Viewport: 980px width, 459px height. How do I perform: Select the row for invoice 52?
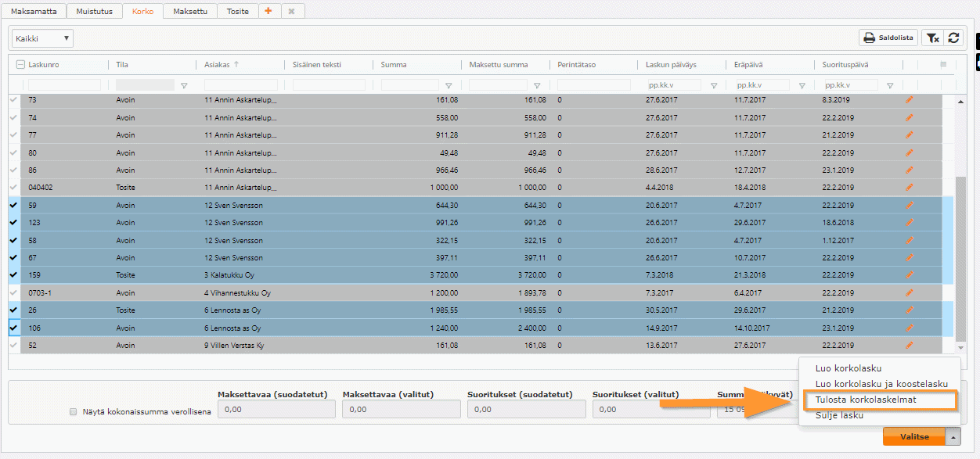[x=13, y=345]
